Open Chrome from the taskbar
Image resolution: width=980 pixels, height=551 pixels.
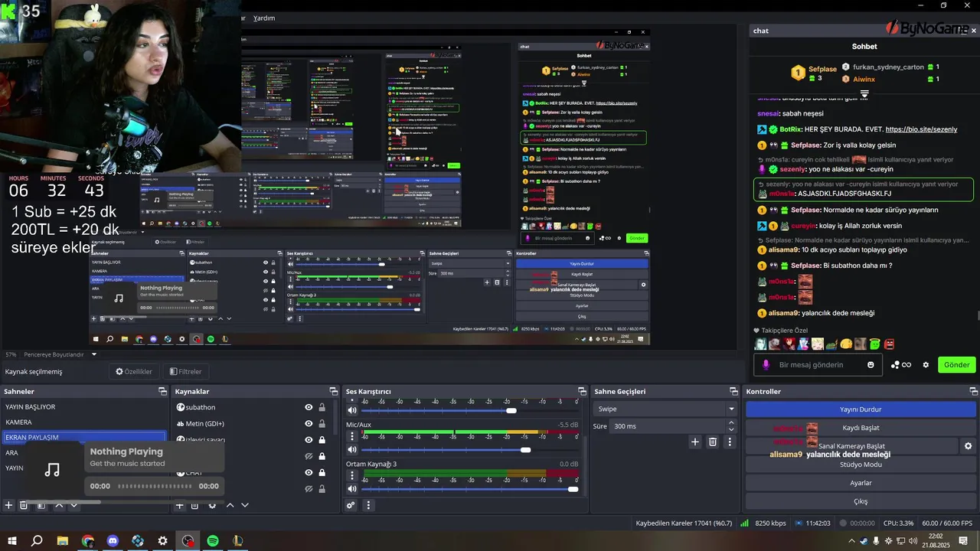tap(88, 541)
